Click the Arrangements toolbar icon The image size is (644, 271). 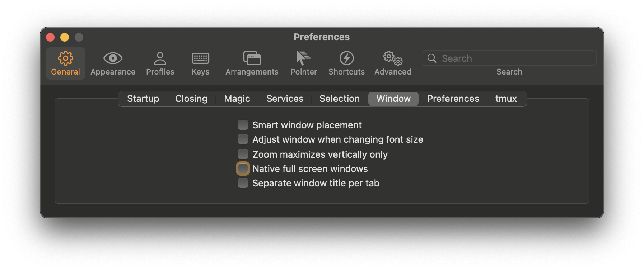pyautogui.click(x=252, y=63)
